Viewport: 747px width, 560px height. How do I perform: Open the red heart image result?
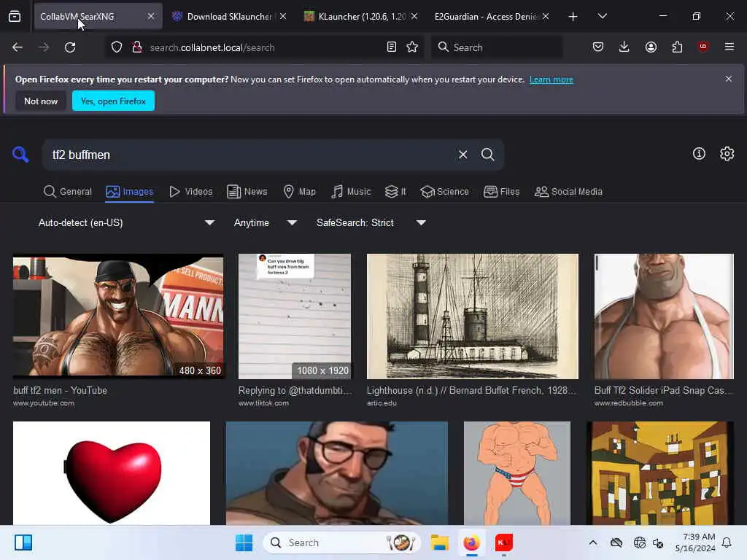click(x=112, y=472)
